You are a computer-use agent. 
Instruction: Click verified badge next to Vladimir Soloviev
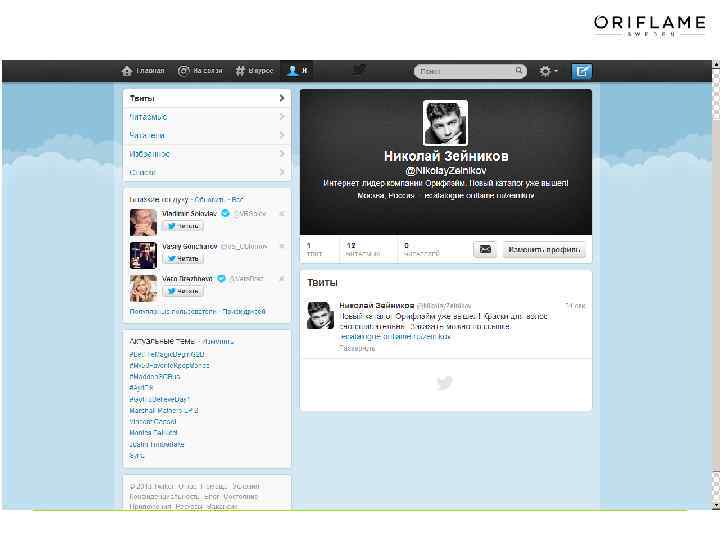[x=225, y=213]
